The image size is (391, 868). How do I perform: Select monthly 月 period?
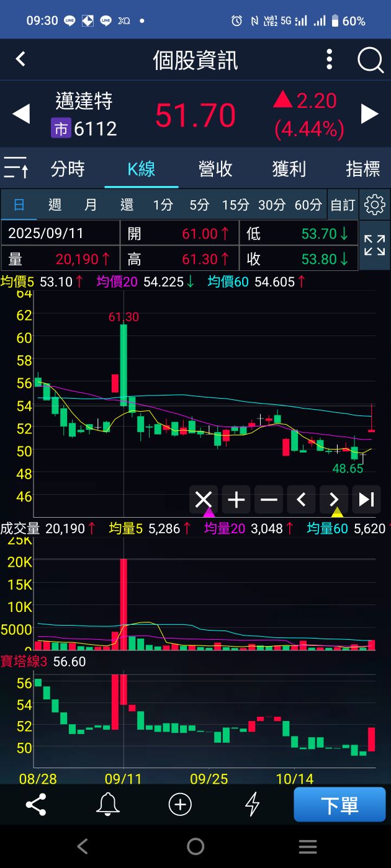coord(91,205)
